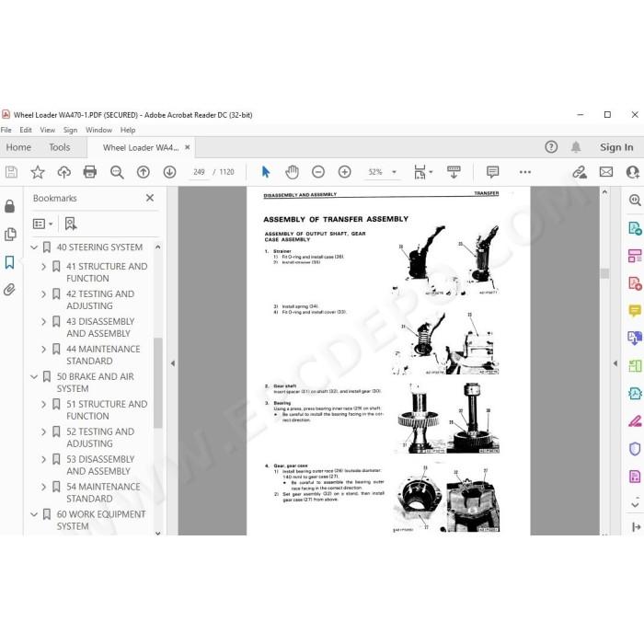Image resolution: width=644 pixels, height=644 pixels.
Task: Open the Protect shield tool
Action: 635,449
